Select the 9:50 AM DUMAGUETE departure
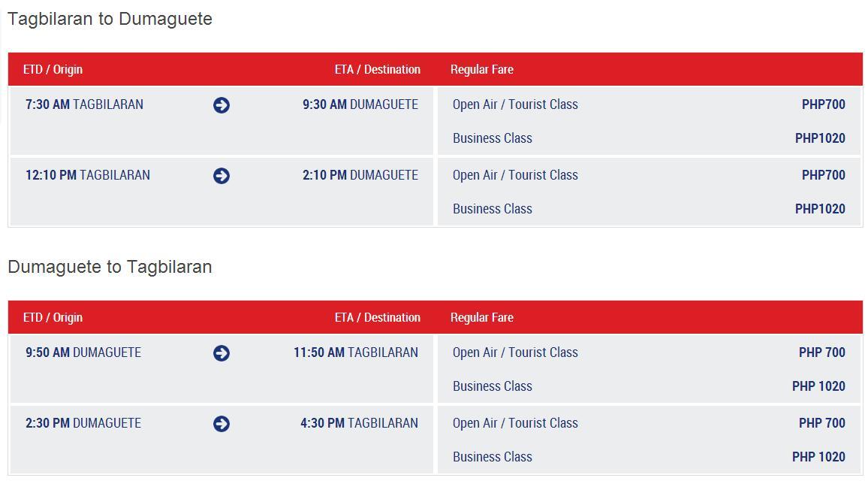 83,352
